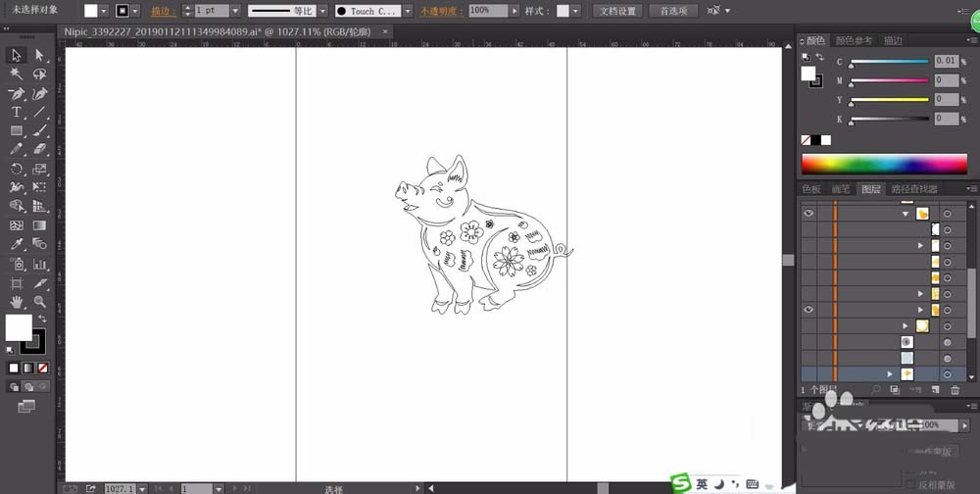Viewport: 980px width, 494px height.
Task: Click the Locate Object magnifier in Layers panel
Action: pos(876,389)
